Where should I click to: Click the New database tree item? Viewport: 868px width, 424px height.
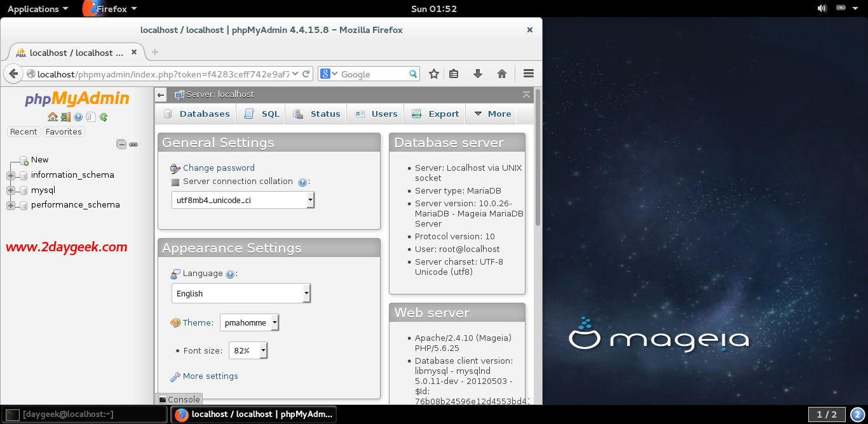click(39, 160)
